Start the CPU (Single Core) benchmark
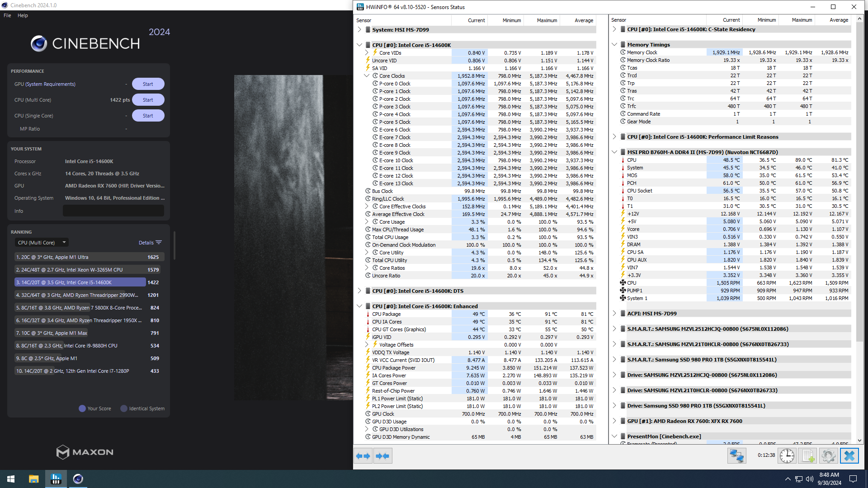 (x=148, y=116)
